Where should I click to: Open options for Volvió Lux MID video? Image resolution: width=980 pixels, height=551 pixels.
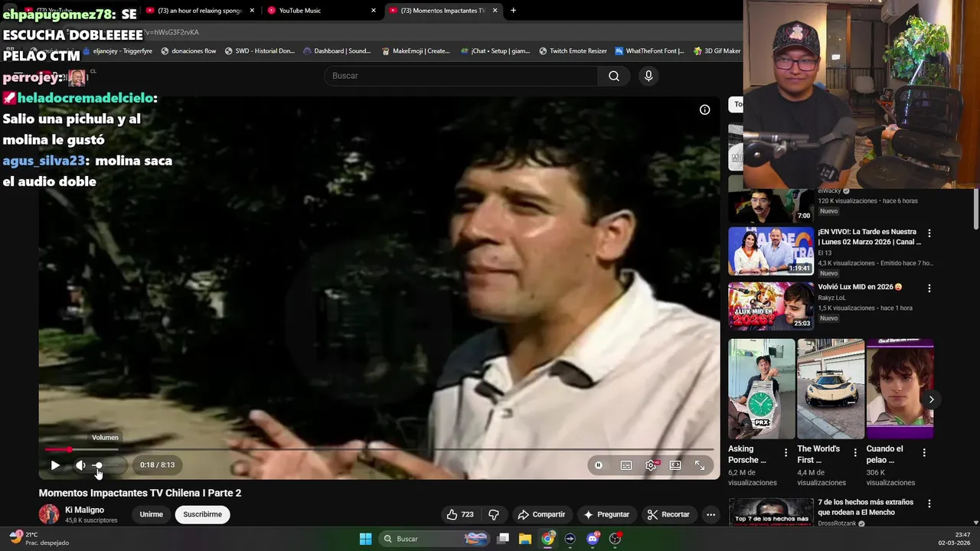click(x=929, y=289)
